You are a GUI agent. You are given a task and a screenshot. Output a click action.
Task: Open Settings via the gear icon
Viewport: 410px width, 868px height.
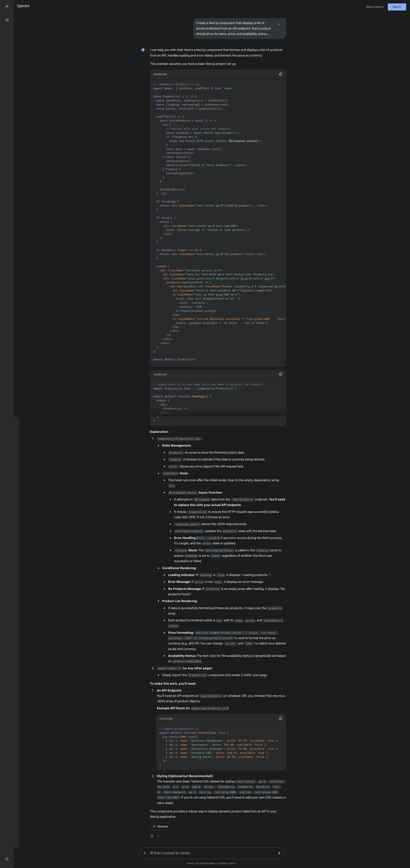[7, 859]
